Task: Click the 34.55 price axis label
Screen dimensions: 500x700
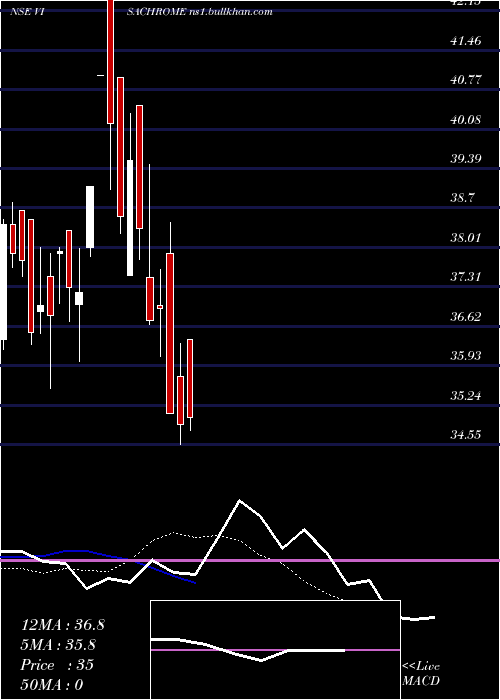Action: tap(466, 434)
